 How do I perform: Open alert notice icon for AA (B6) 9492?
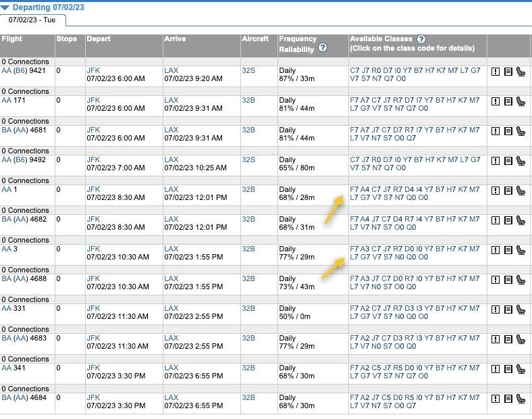(x=496, y=161)
